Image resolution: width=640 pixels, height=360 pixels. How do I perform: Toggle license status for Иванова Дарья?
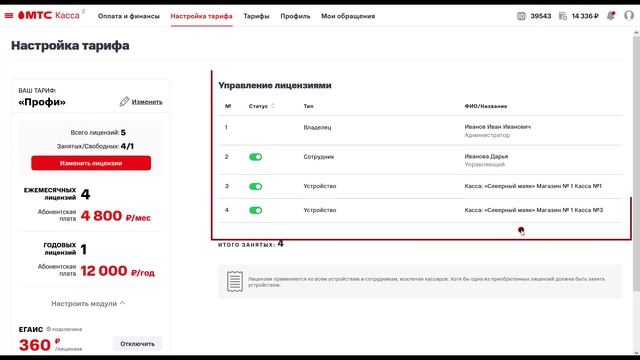coord(256,157)
